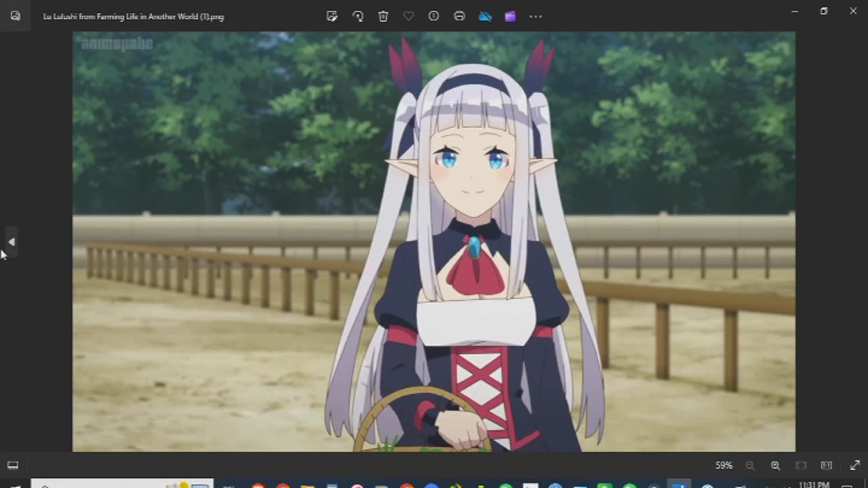
Task: Delete the photo with the trash icon
Action: (383, 16)
